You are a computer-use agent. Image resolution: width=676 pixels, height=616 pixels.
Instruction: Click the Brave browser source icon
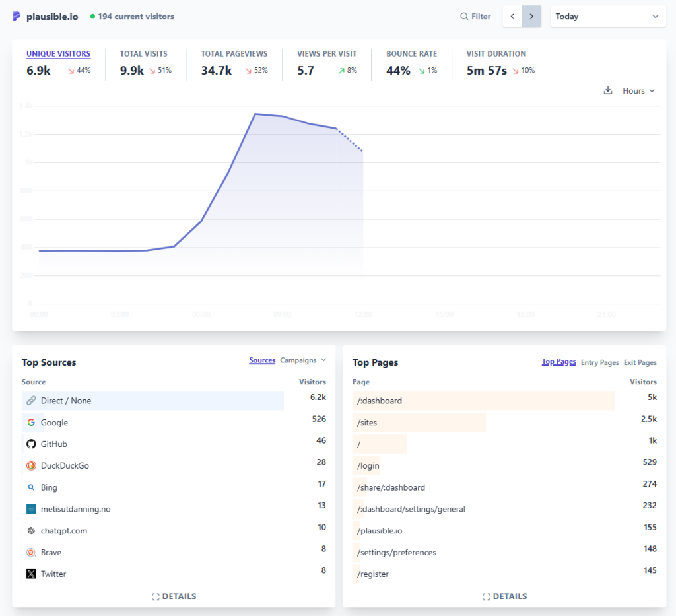pos(31,553)
